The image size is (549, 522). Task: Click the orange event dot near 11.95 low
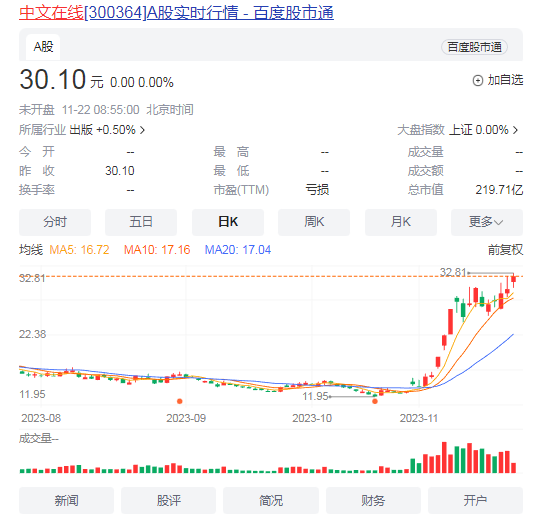coord(375,401)
